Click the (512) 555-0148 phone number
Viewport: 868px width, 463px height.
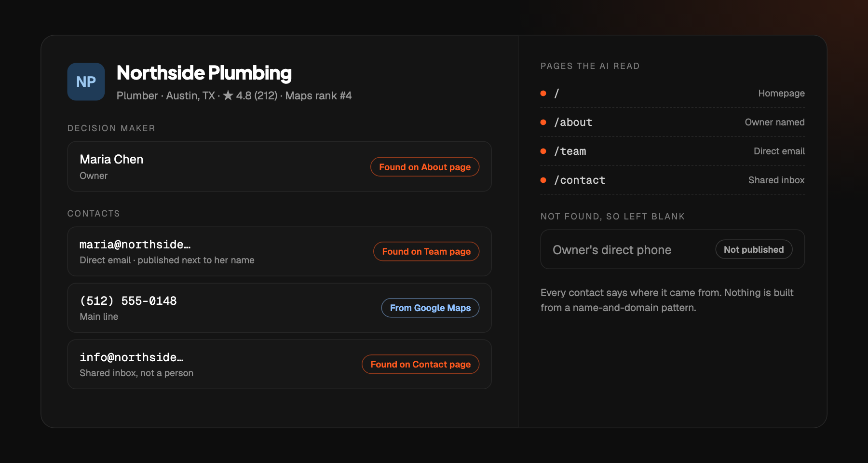[128, 301]
